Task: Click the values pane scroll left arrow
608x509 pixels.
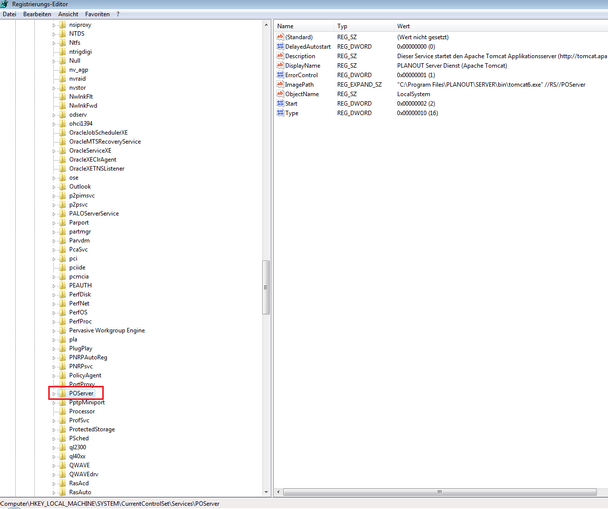Action: (278, 492)
